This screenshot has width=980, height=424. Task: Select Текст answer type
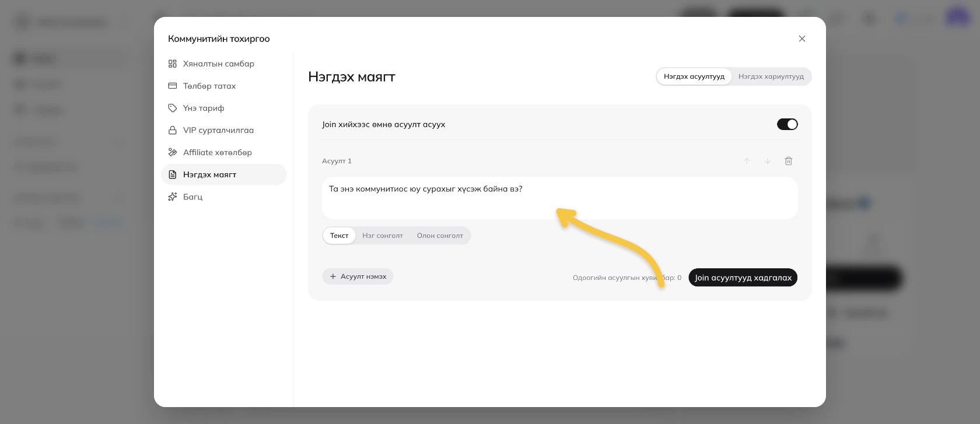[x=339, y=236]
